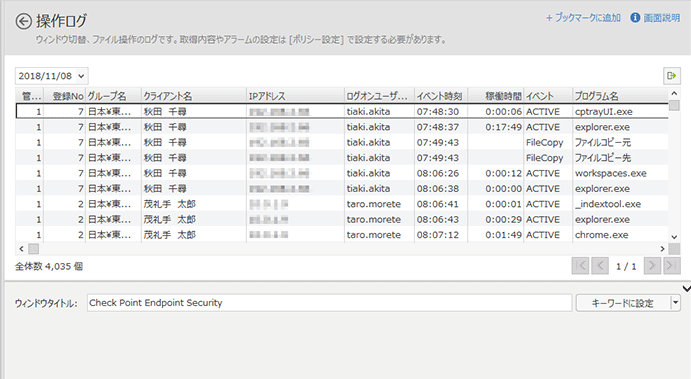Click 茂礼手 太郎 in the 08:06:43 row

(169, 219)
